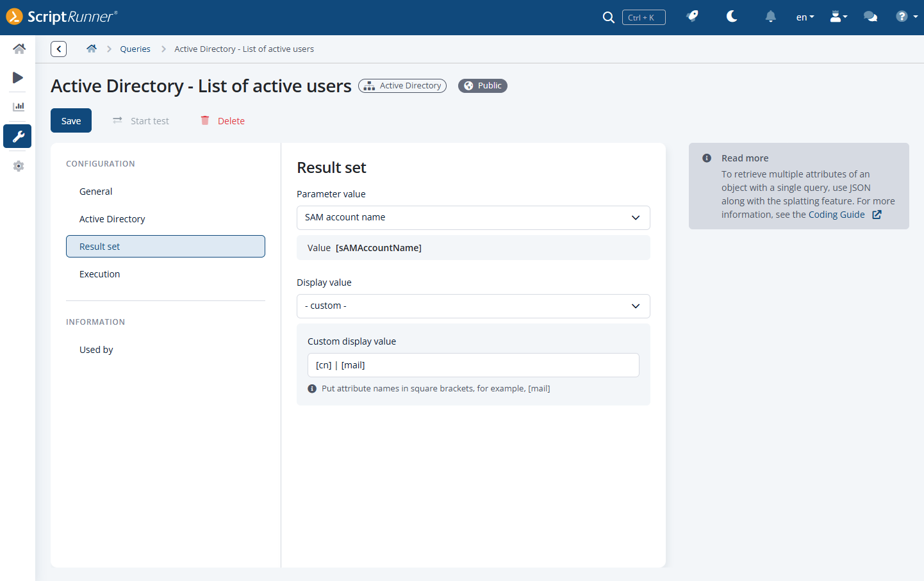This screenshot has width=924, height=581.
Task: Open the reports chart icon in sidebar
Action: tap(19, 106)
